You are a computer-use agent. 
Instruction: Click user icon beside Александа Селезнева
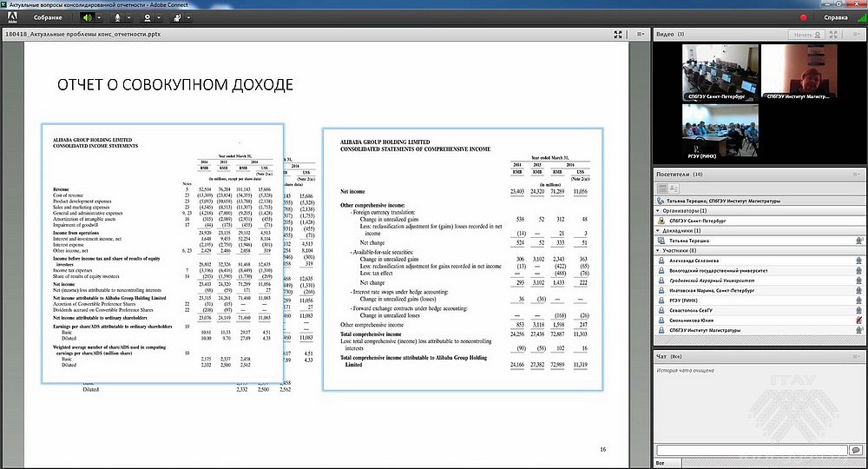[661, 261]
